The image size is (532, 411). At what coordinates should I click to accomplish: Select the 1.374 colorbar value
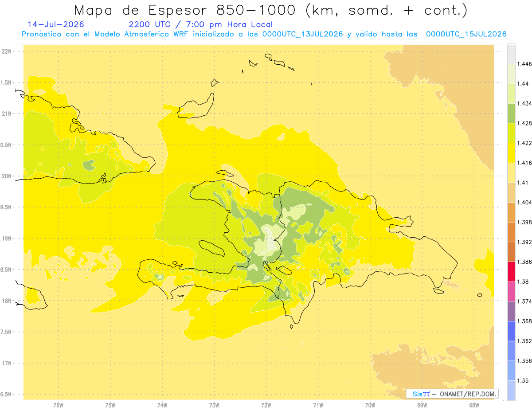(x=524, y=301)
